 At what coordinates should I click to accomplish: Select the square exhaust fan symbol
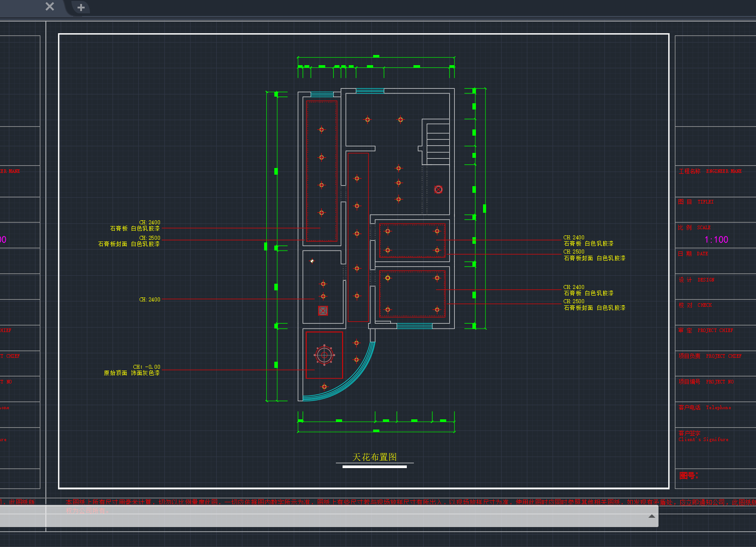click(x=323, y=311)
